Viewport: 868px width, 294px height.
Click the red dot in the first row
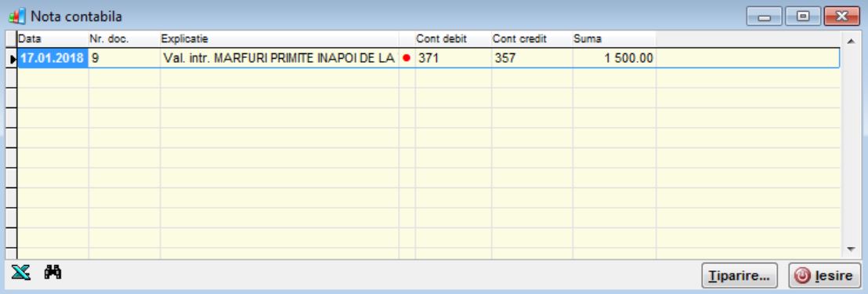tap(407, 57)
